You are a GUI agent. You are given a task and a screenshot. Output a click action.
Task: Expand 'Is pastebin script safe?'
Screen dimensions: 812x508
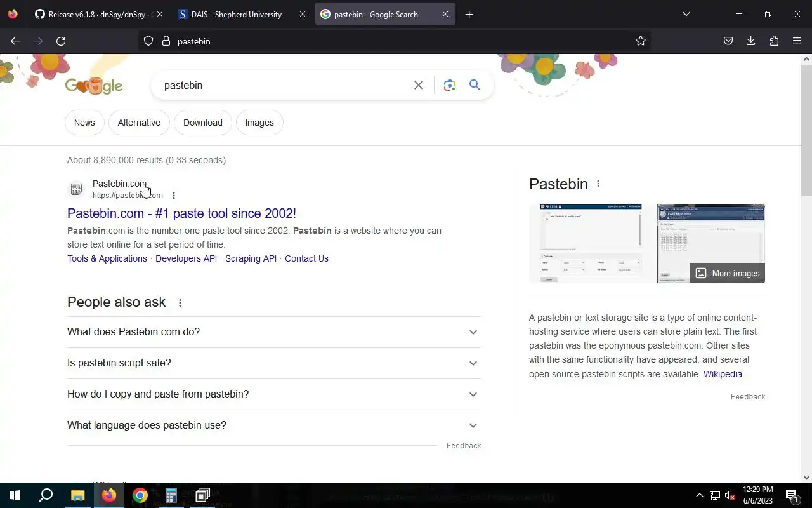pos(274,363)
